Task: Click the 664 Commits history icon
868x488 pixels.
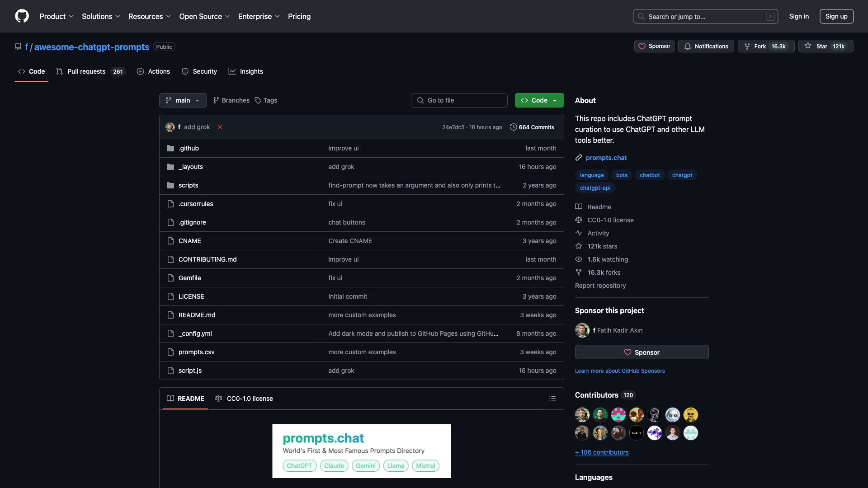Action: [x=513, y=127]
